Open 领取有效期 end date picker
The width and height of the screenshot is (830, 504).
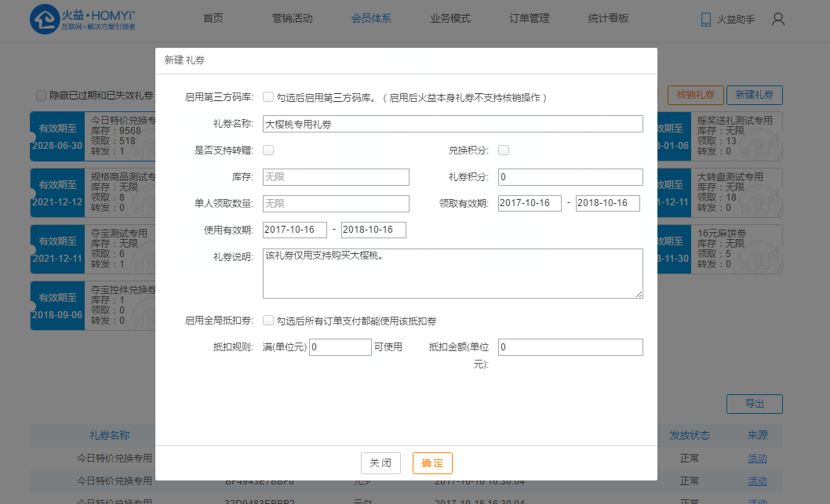(608, 204)
